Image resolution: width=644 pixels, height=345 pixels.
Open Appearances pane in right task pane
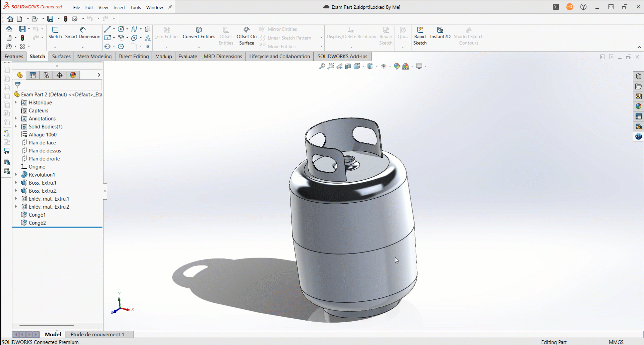(x=638, y=106)
